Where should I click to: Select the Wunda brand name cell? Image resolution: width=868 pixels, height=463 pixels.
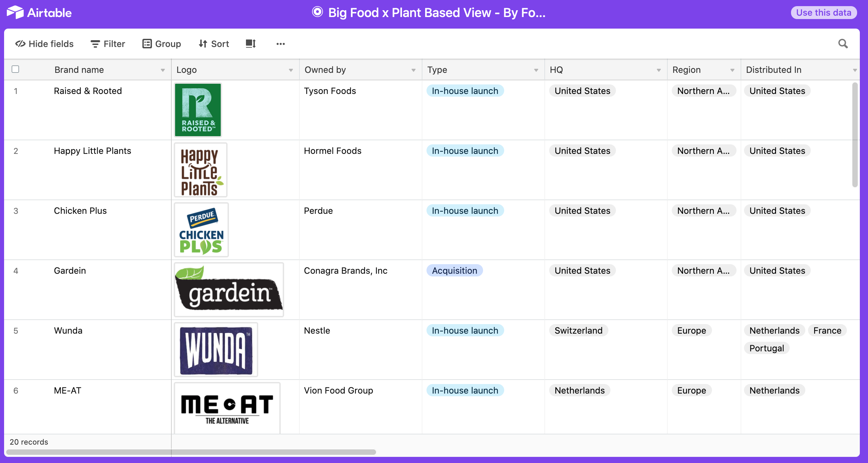coord(88,350)
